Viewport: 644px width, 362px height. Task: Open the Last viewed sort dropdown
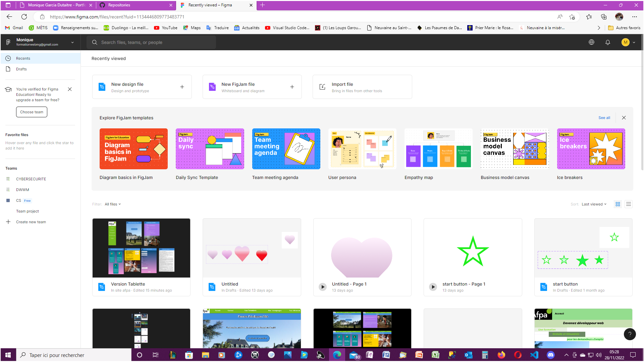[x=594, y=204]
